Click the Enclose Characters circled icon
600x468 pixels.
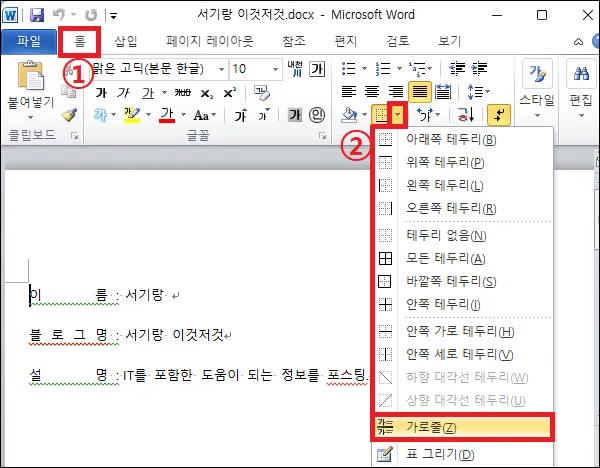pyautogui.click(x=317, y=115)
